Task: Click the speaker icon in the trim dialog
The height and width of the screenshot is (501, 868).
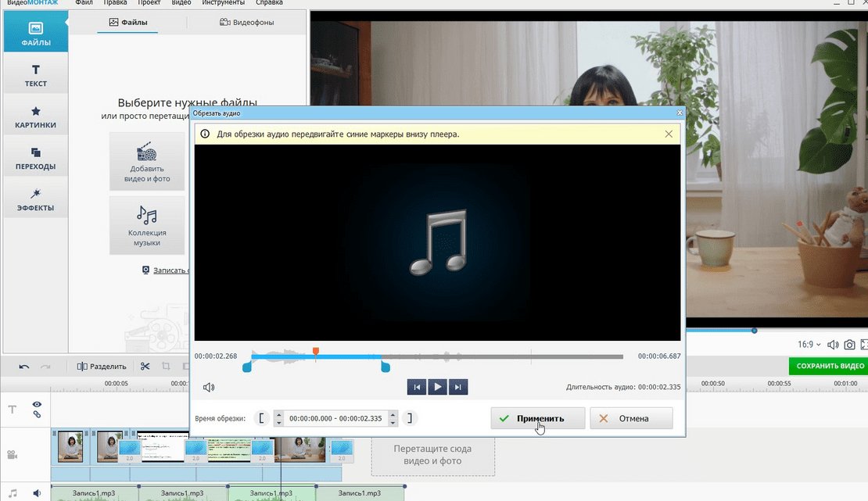Action: pos(209,387)
